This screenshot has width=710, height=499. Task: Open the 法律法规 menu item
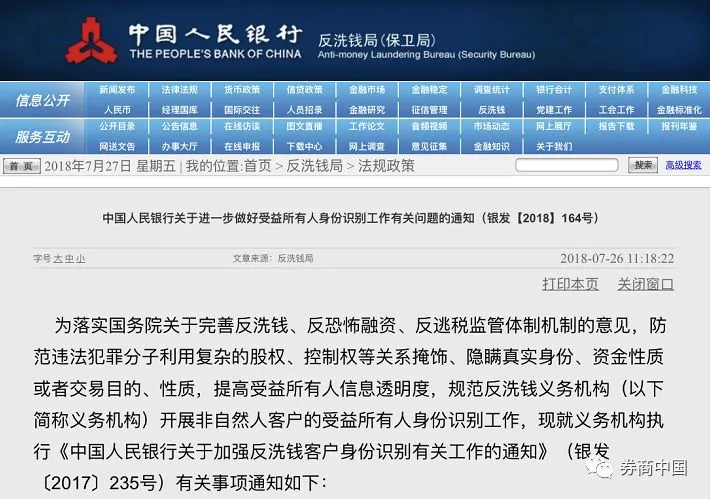(180, 90)
